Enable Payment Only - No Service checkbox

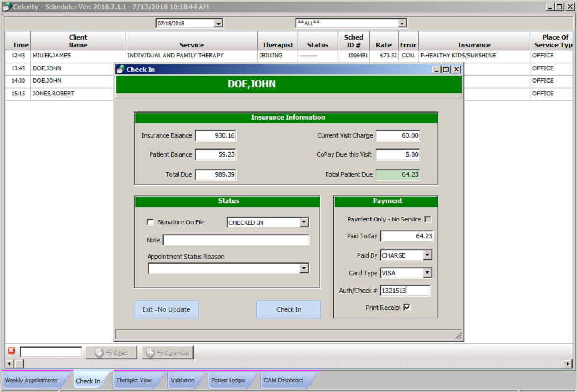click(x=428, y=219)
